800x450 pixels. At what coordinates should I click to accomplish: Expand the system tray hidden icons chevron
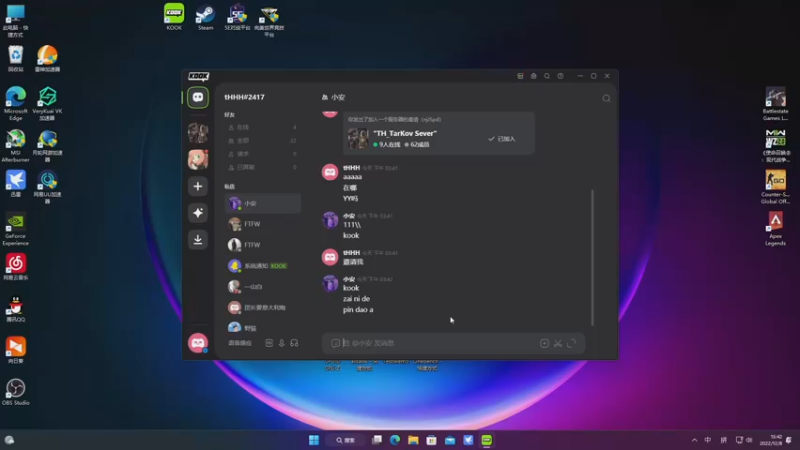pos(694,440)
